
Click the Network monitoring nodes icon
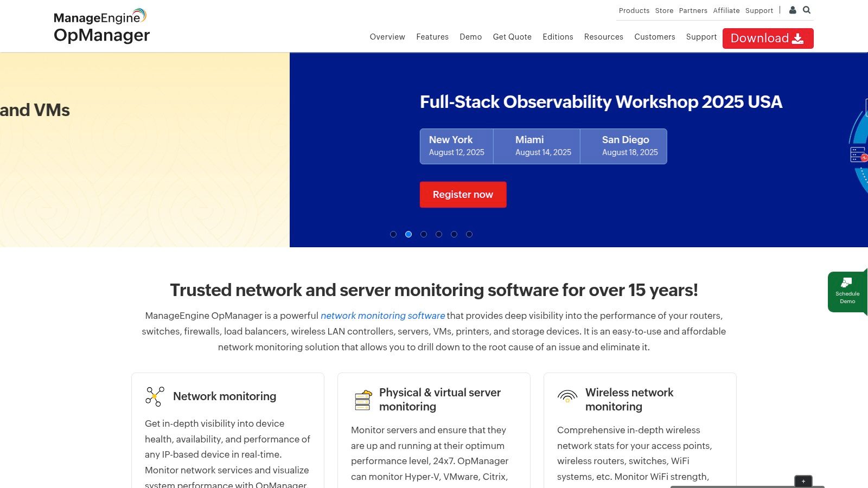[155, 396]
